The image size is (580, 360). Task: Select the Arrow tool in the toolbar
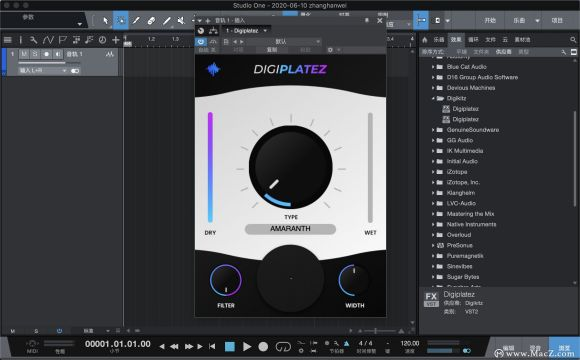coord(105,20)
